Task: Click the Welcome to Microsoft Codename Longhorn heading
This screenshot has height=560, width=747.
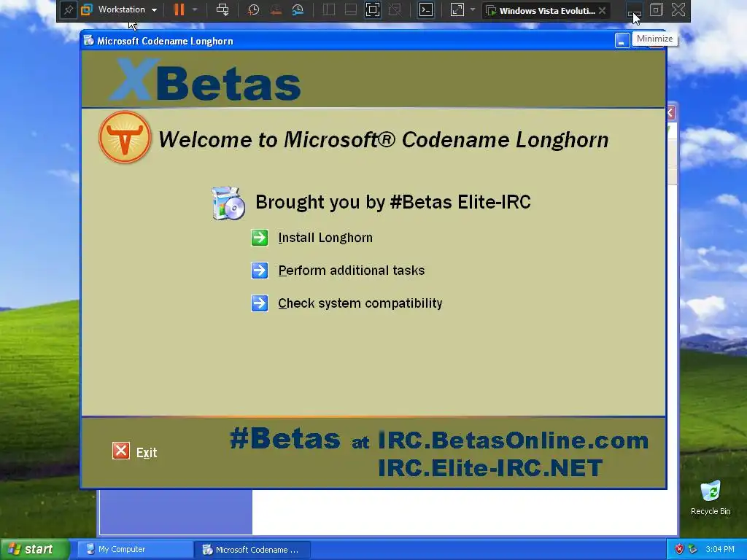Action: tap(384, 139)
